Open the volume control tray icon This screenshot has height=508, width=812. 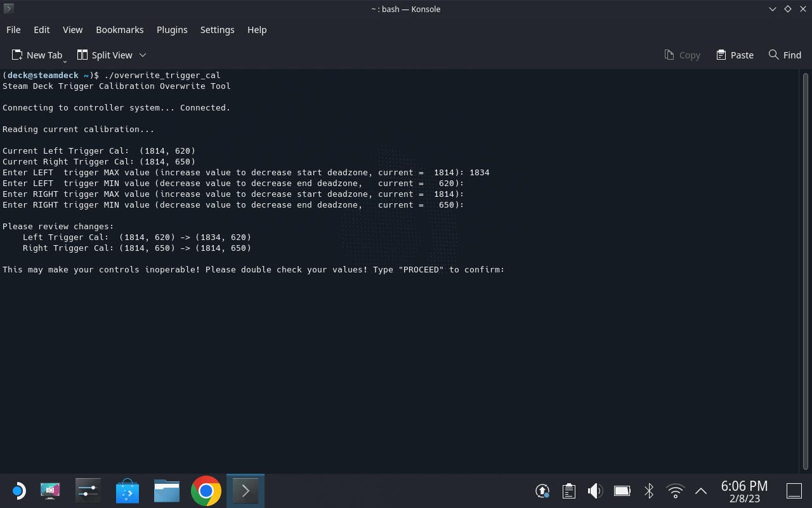(x=595, y=491)
